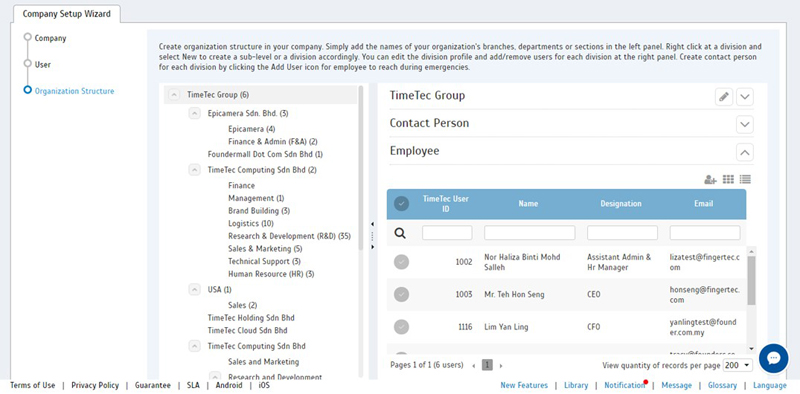Open the live chat bubble
This screenshot has width=800, height=394.
click(773, 358)
